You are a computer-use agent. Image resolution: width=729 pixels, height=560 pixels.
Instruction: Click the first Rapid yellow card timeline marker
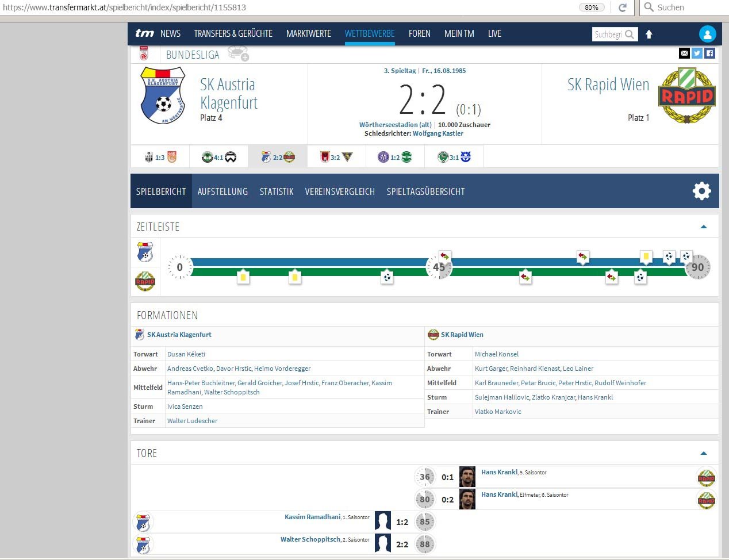(x=243, y=277)
